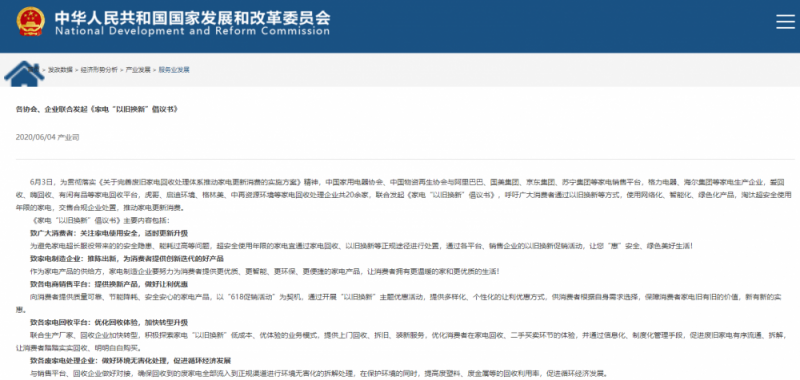
Task: Open the hamburger navigation menu
Action: tap(785, 22)
